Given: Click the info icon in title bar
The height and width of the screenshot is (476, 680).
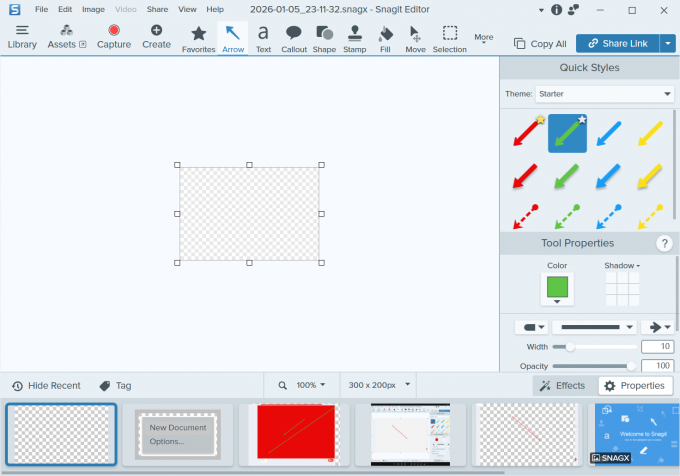Looking at the screenshot, I should (x=556, y=10).
